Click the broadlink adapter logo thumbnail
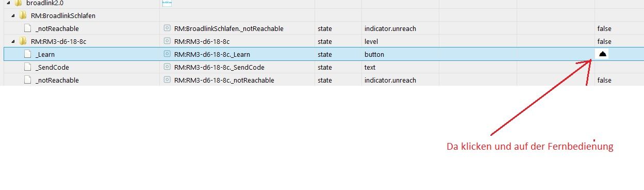 [x=167, y=3]
